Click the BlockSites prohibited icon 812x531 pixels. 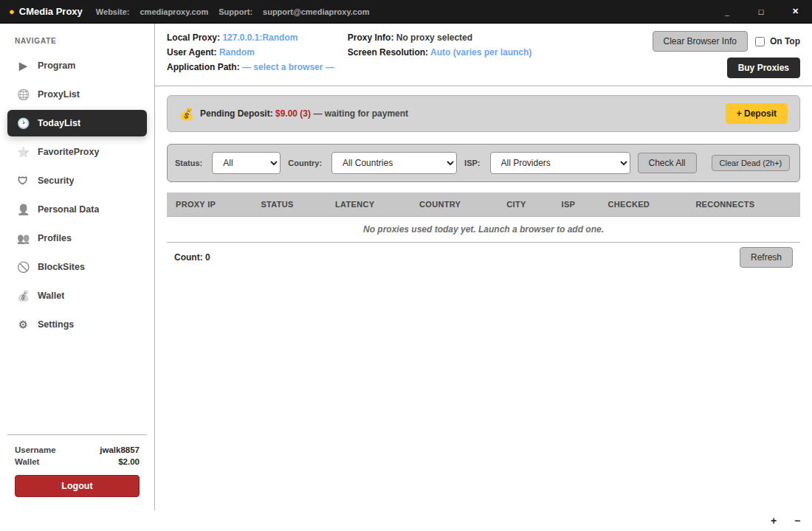(x=24, y=267)
